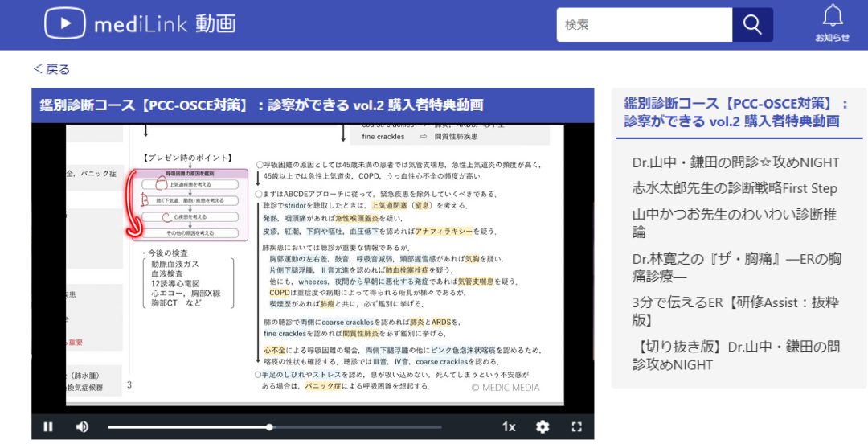Pause the video playback

(x=48, y=426)
